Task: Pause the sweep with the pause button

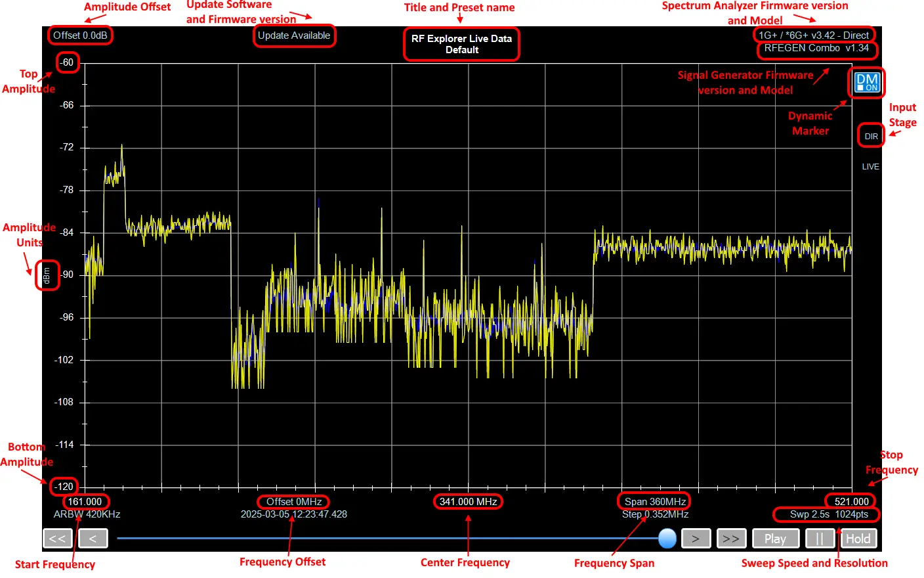Action: 819,539
